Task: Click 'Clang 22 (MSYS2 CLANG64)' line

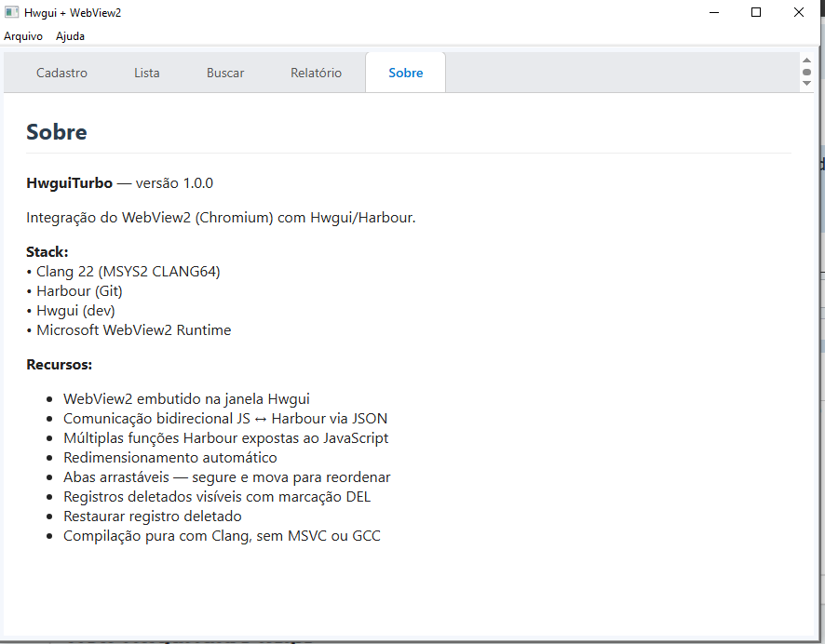Action: tap(123, 271)
